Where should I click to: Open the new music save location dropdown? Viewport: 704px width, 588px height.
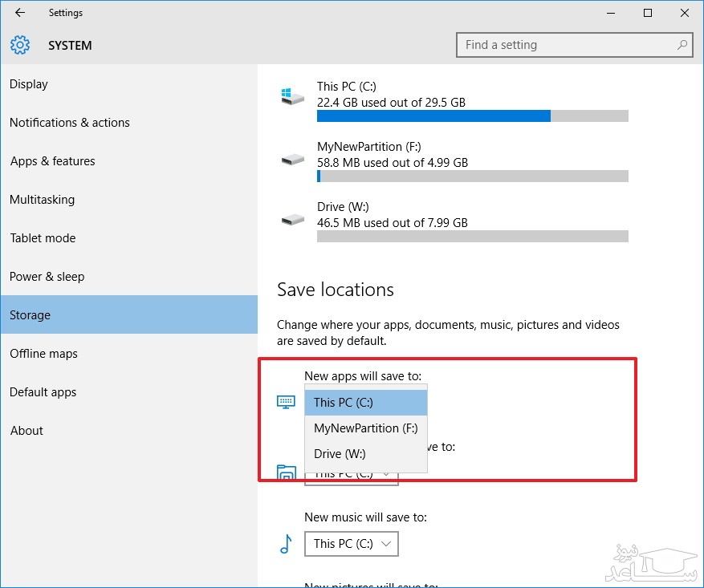point(351,544)
